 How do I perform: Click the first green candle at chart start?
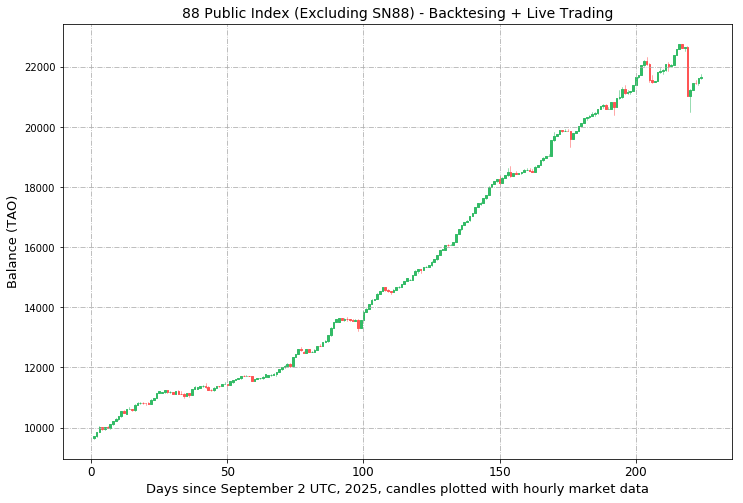tap(94, 437)
